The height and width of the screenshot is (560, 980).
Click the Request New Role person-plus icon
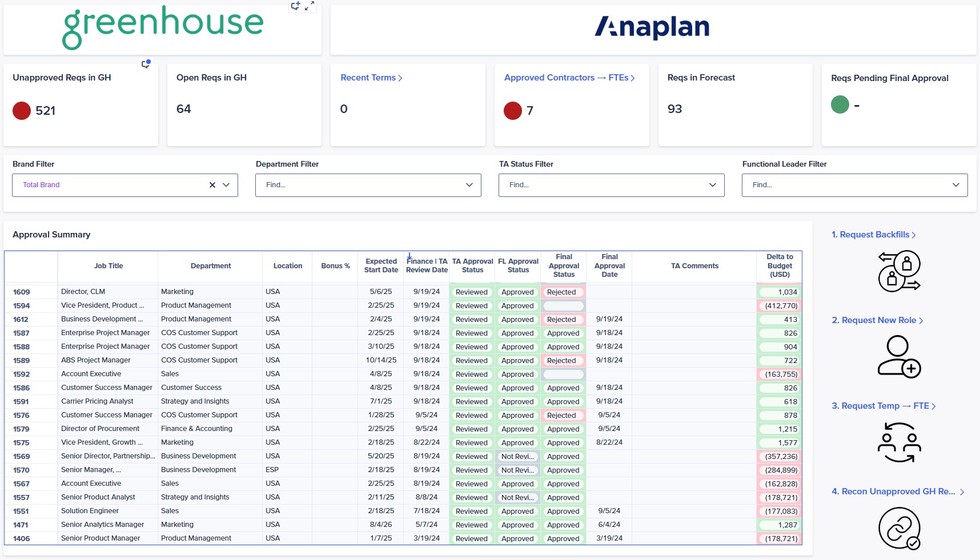coord(899,357)
